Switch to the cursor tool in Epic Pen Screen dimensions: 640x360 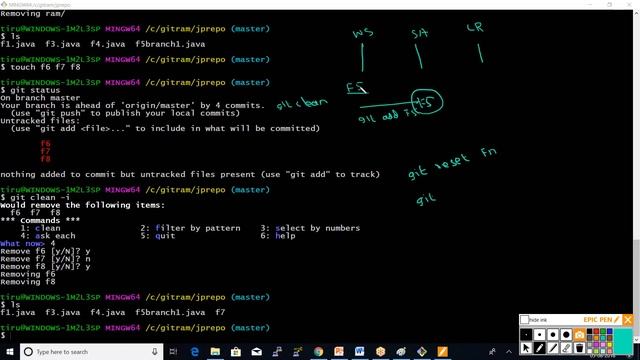[x=526, y=348]
